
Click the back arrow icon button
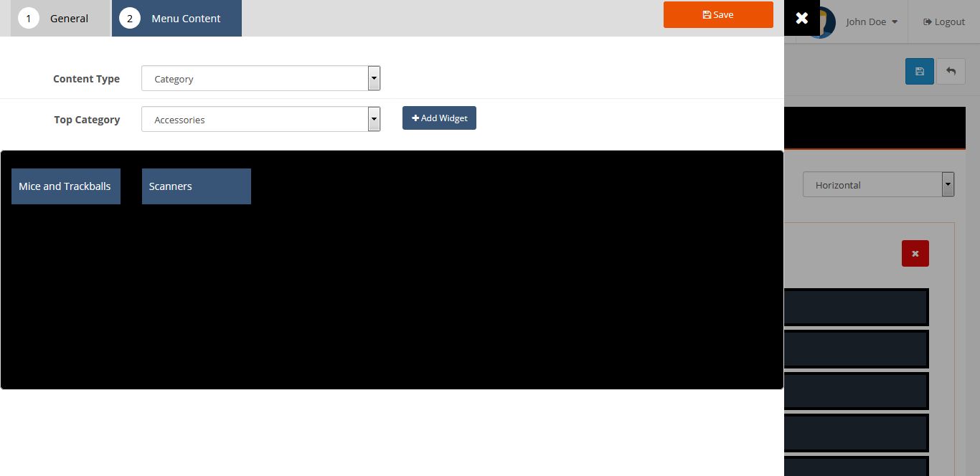pyautogui.click(x=951, y=71)
